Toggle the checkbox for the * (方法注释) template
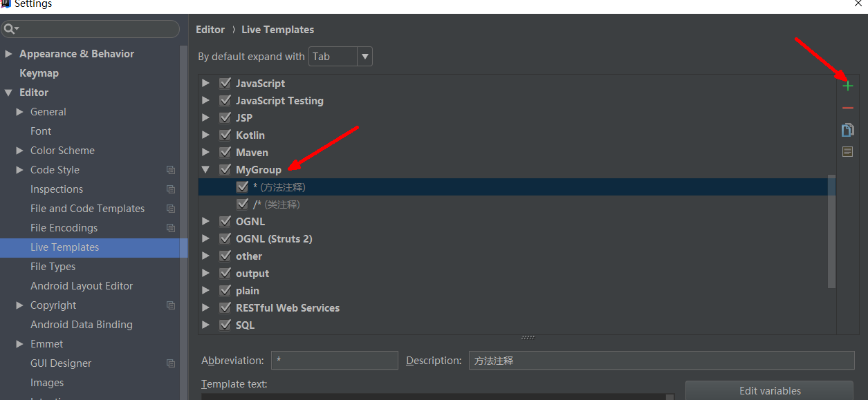The width and height of the screenshot is (868, 400). coord(242,187)
